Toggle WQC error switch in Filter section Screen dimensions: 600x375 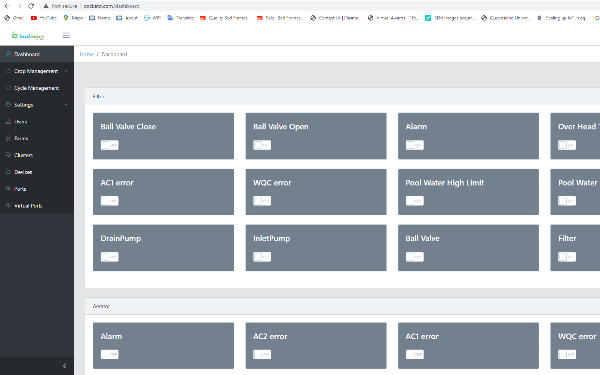click(x=262, y=201)
